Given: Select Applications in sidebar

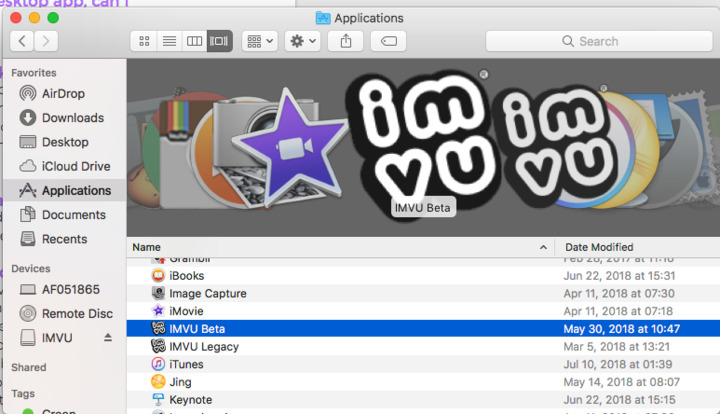Looking at the screenshot, I should [64, 190].
